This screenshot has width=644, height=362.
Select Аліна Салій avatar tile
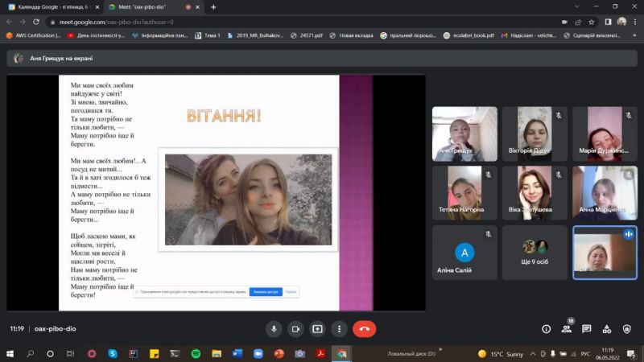point(464,253)
